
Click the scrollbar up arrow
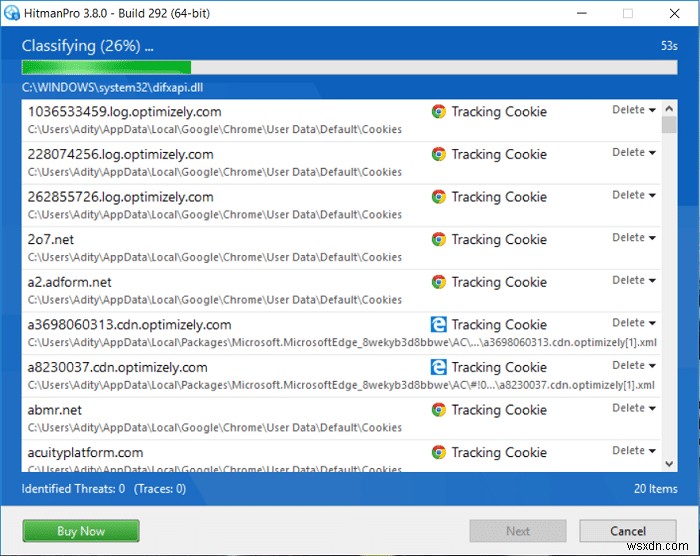[x=669, y=109]
